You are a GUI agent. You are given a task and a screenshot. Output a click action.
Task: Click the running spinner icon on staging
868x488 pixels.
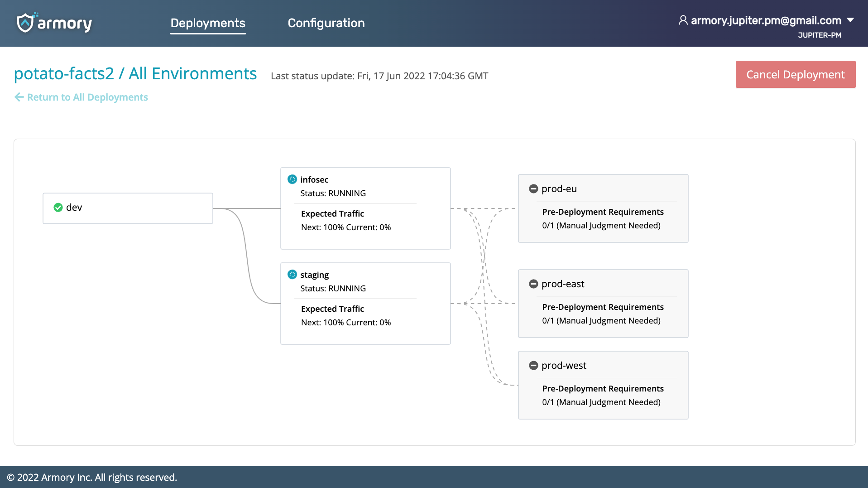click(292, 275)
